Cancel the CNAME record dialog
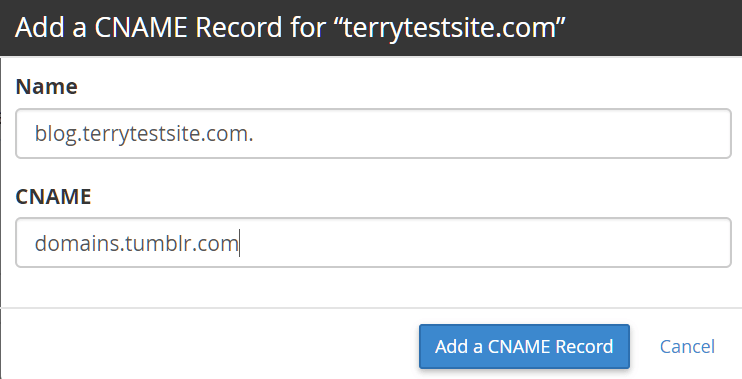This screenshot has width=742, height=379. (x=687, y=346)
